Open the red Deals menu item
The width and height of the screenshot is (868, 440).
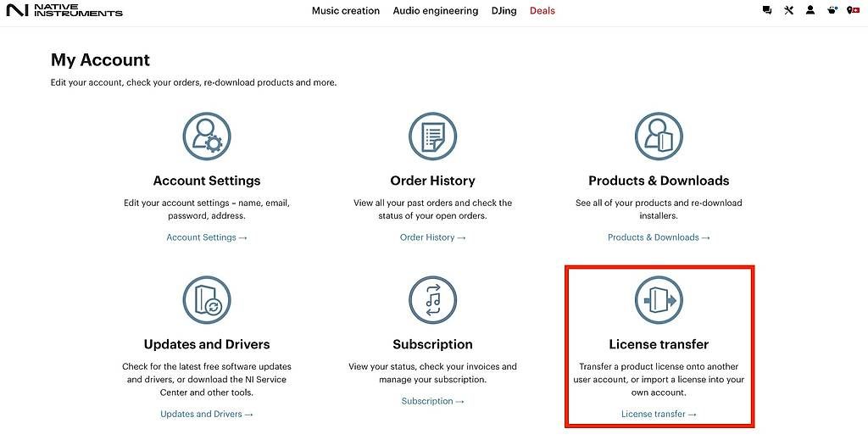[x=542, y=10]
